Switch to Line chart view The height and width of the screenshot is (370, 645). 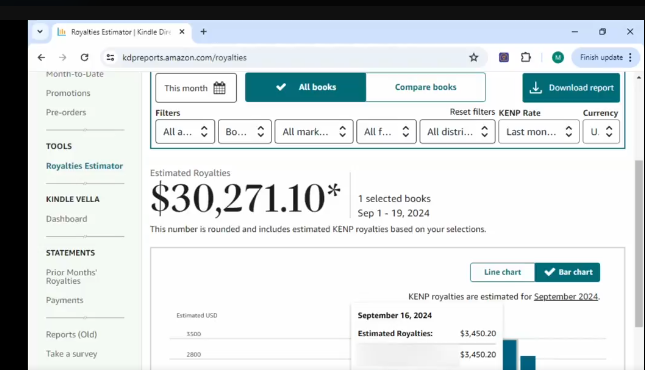[x=502, y=272]
